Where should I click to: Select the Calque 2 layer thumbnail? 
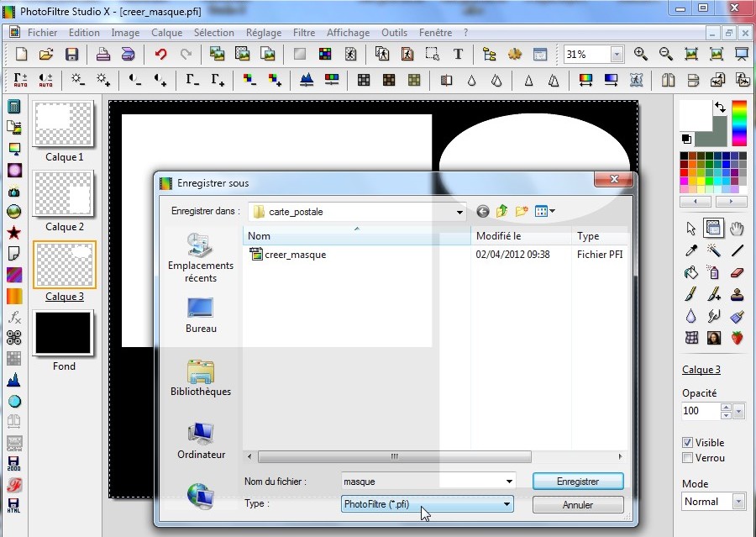pyautogui.click(x=64, y=193)
